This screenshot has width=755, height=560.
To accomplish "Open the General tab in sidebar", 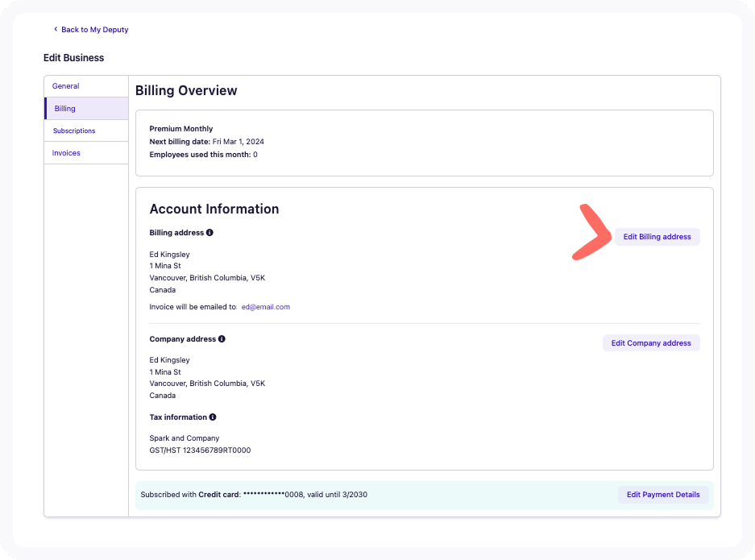I will (66, 86).
